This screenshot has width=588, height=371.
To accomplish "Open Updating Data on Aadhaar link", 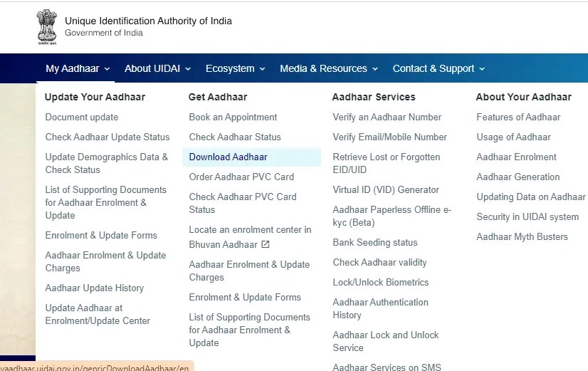I will [x=530, y=197].
